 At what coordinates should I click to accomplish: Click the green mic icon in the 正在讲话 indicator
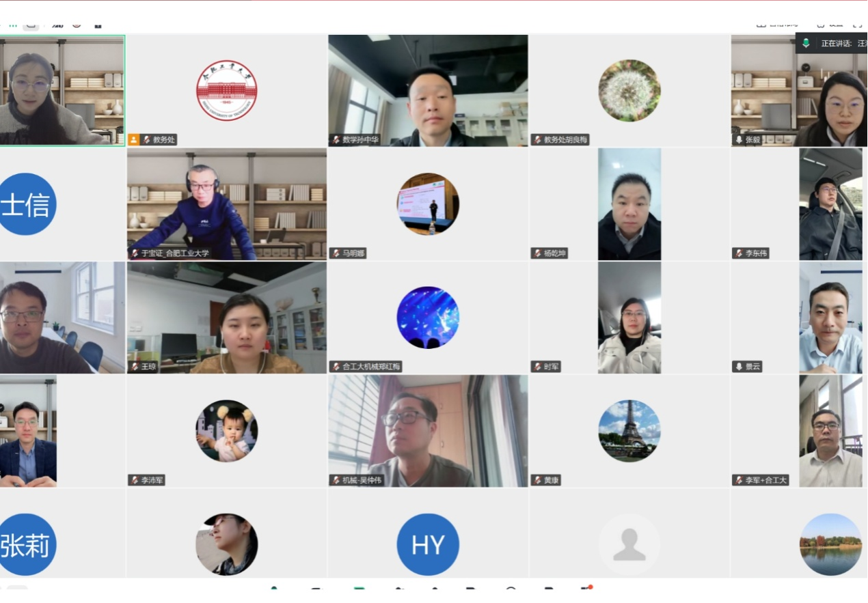click(806, 43)
